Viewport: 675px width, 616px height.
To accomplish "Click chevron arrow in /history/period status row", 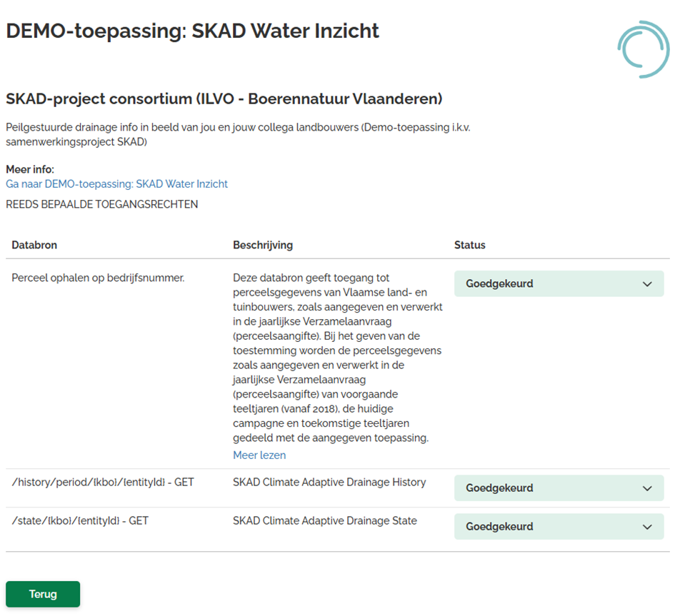I will pos(647,488).
